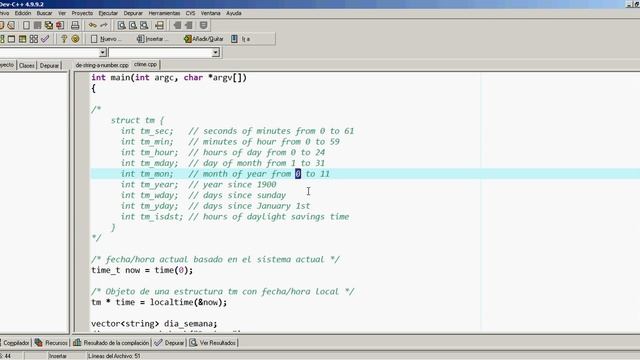
Task: Click the Compile and Run toolbar icon
Action: (x=22, y=39)
